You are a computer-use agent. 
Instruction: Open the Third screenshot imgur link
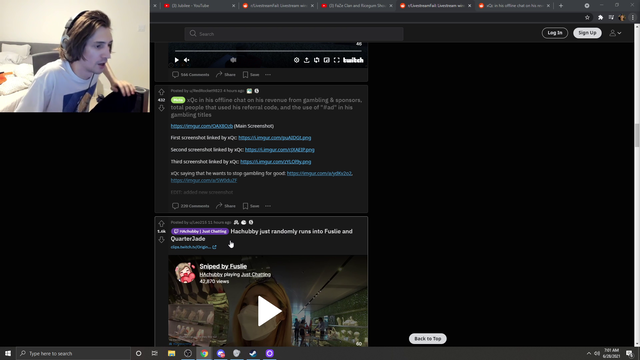[276, 162]
